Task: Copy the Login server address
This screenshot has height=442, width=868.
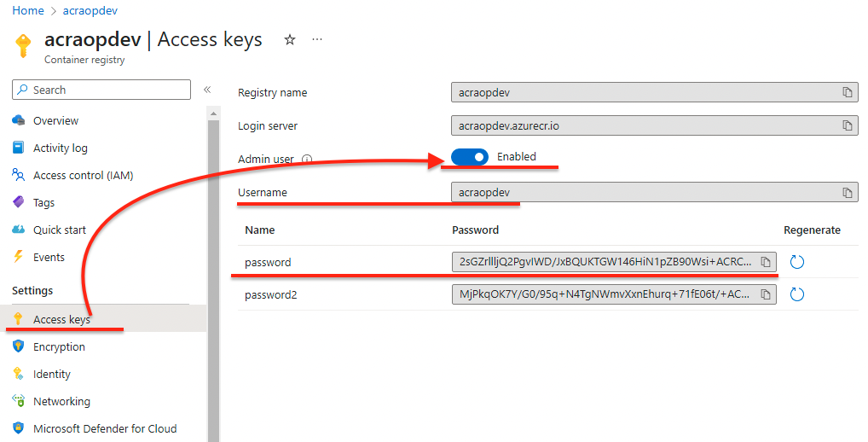Action: click(847, 125)
